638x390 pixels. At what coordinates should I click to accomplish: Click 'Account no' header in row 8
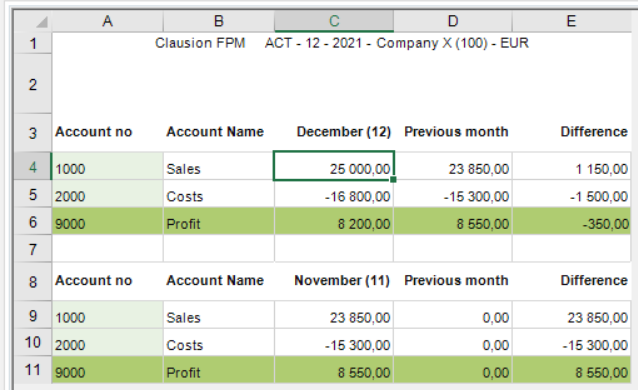[x=94, y=280]
